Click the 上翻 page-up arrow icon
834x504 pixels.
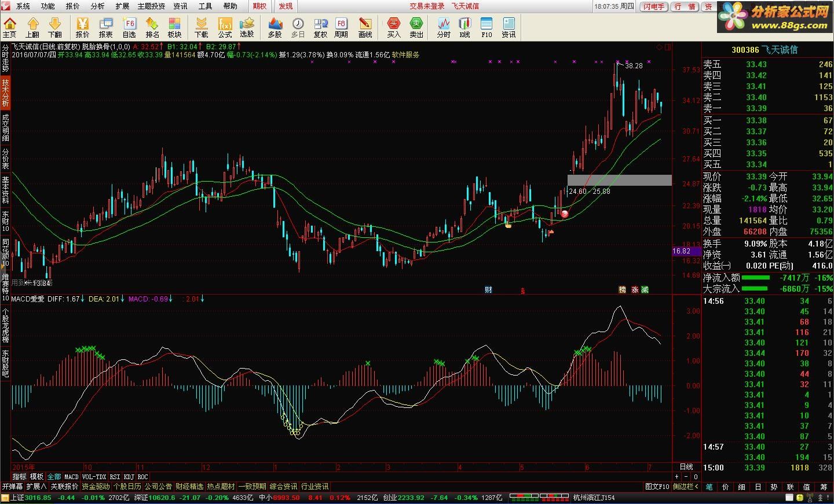[x=32, y=27]
